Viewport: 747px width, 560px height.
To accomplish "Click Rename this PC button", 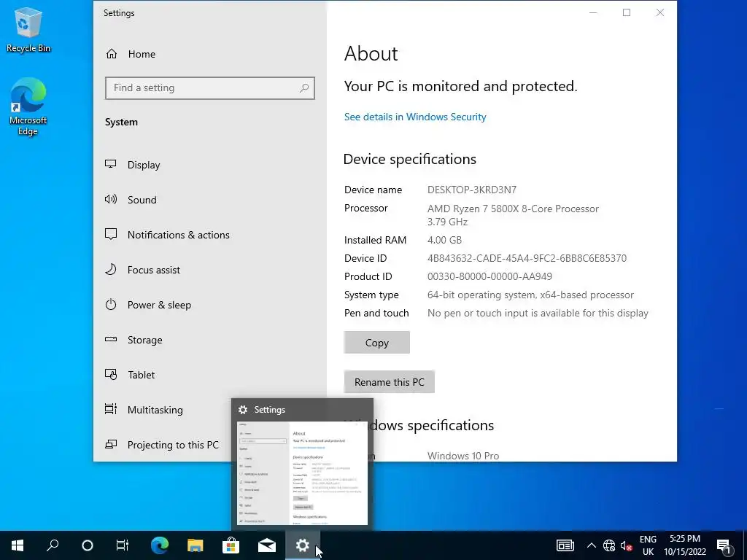I will 390,382.
